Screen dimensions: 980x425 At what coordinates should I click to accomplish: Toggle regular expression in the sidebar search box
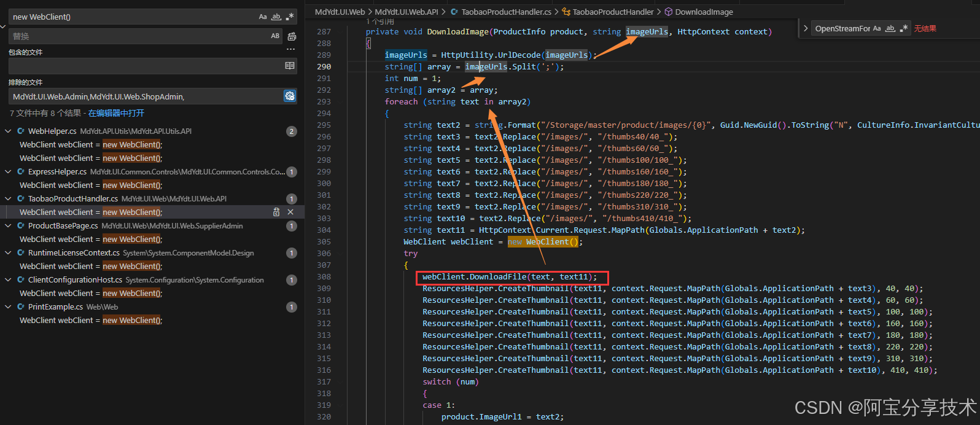[290, 17]
